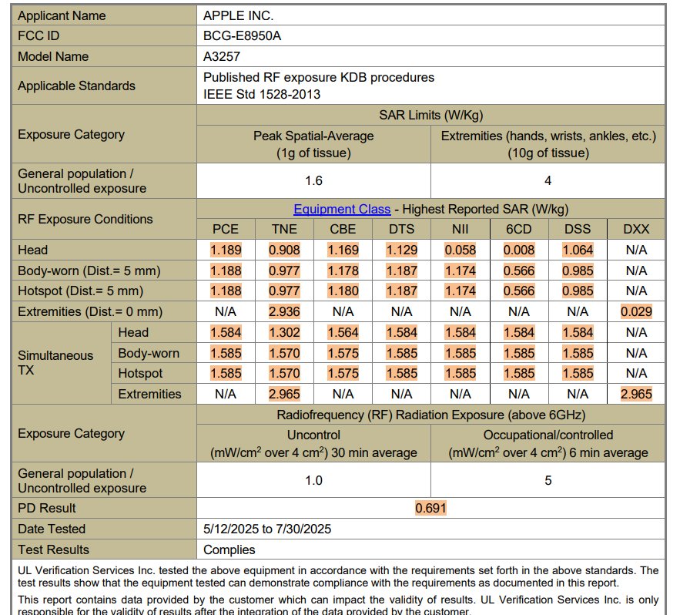The width and height of the screenshot is (700, 615).
Task: Click the IEEE Std 1528-2013 text
Action: pos(262,94)
